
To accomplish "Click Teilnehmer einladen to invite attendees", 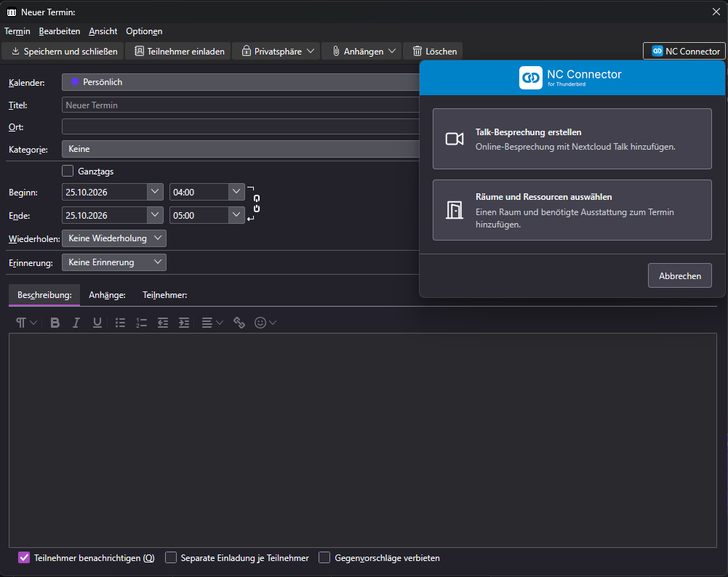I will coord(179,51).
